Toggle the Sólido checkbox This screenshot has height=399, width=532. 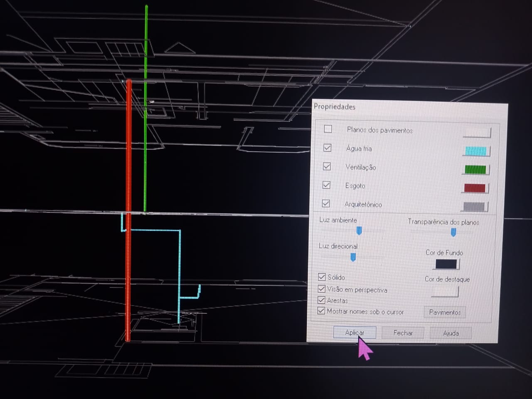click(322, 277)
